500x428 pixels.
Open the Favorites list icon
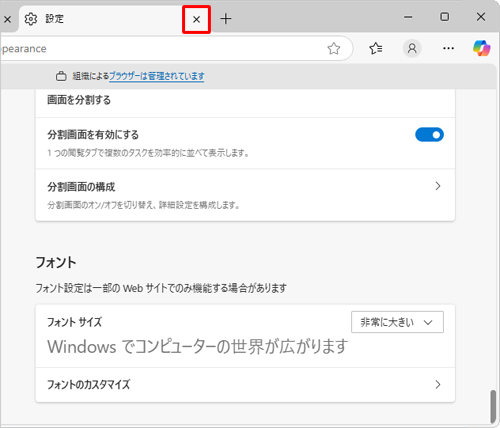(376, 49)
